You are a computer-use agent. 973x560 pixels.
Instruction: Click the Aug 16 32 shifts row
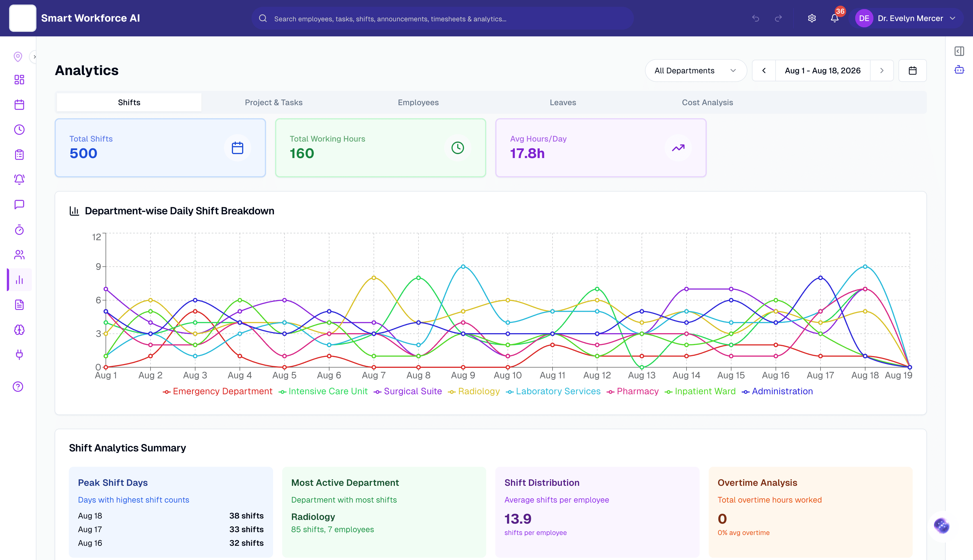(170, 543)
